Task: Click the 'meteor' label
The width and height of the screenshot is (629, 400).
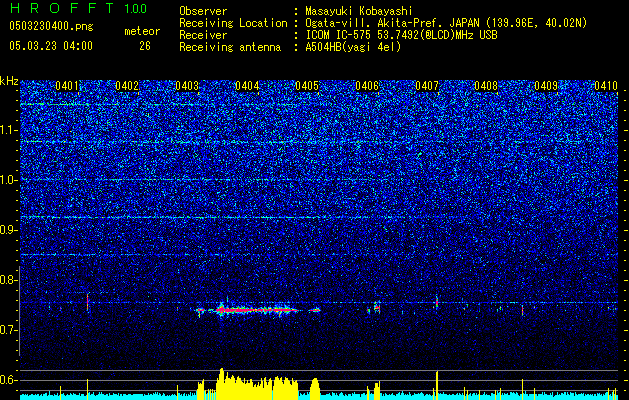Action: 142,31
